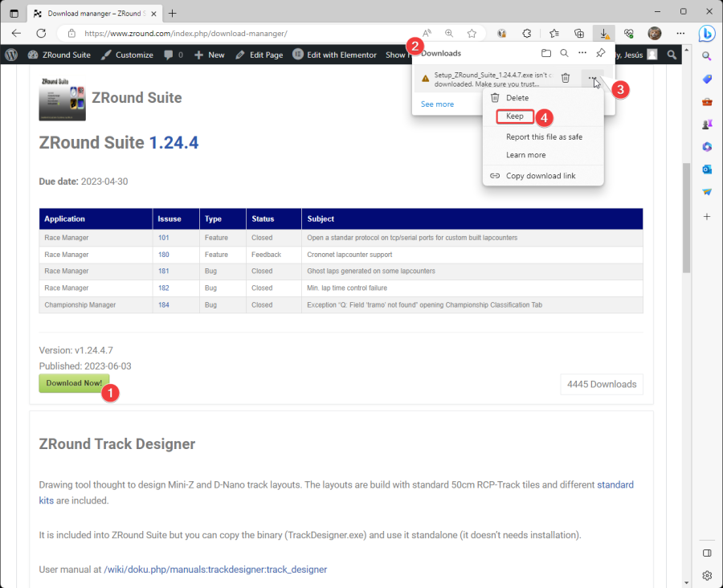Open browser settings and more menu
Image resolution: width=723 pixels, height=588 pixels.
click(680, 33)
